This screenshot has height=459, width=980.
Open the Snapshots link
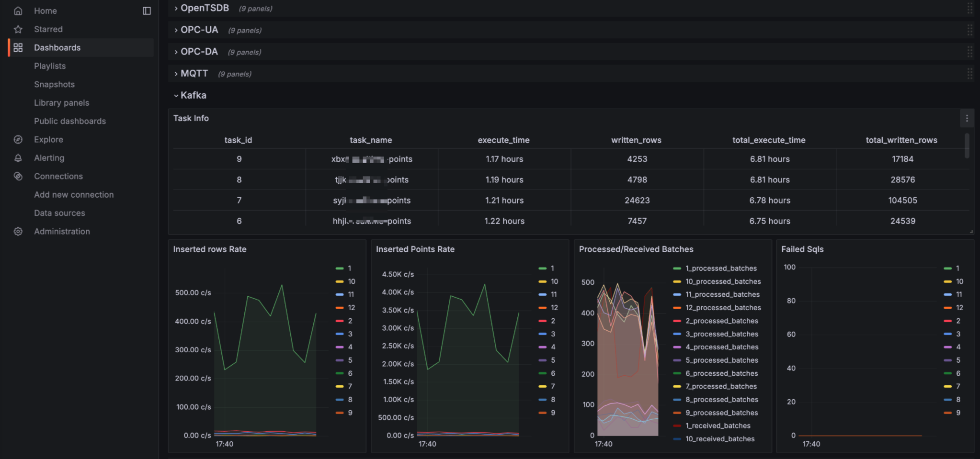click(54, 84)
